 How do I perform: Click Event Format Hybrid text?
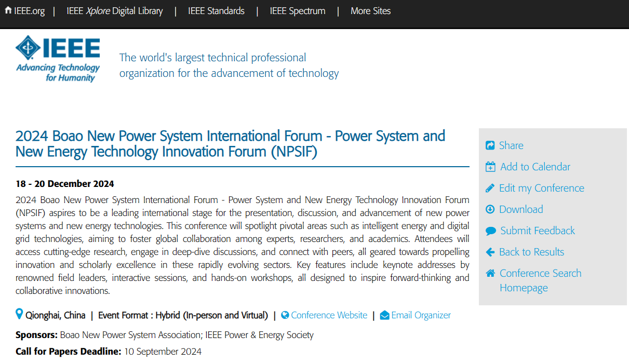[x=183, y=315]
